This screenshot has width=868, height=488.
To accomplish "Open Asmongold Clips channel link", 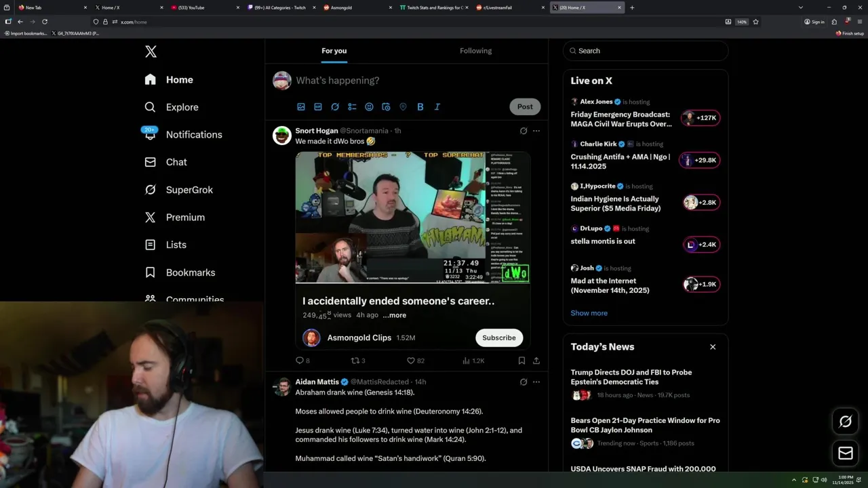I will click(x=359, y=338).
